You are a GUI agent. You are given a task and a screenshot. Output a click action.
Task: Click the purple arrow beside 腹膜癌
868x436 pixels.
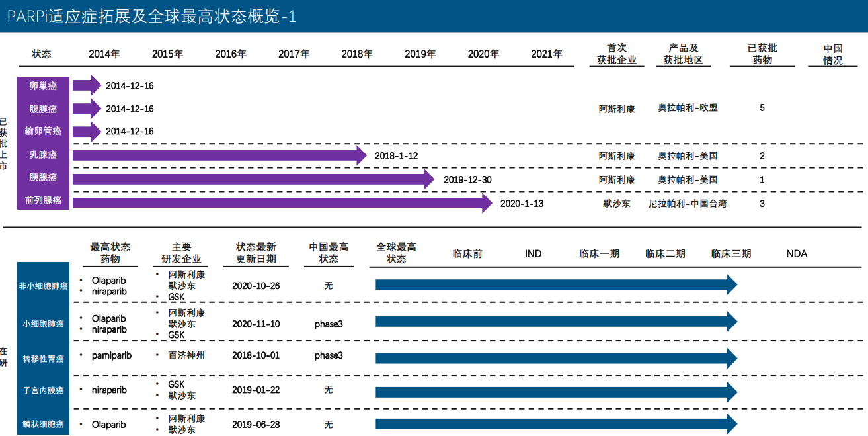point(86,108)
